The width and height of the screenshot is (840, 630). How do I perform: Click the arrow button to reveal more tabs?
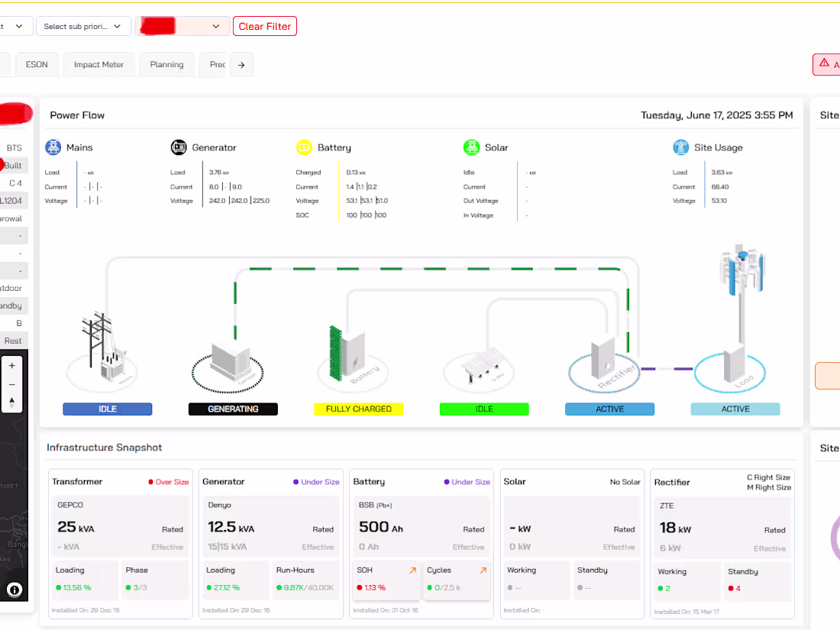pyautogui.click(x=241, y=64)
